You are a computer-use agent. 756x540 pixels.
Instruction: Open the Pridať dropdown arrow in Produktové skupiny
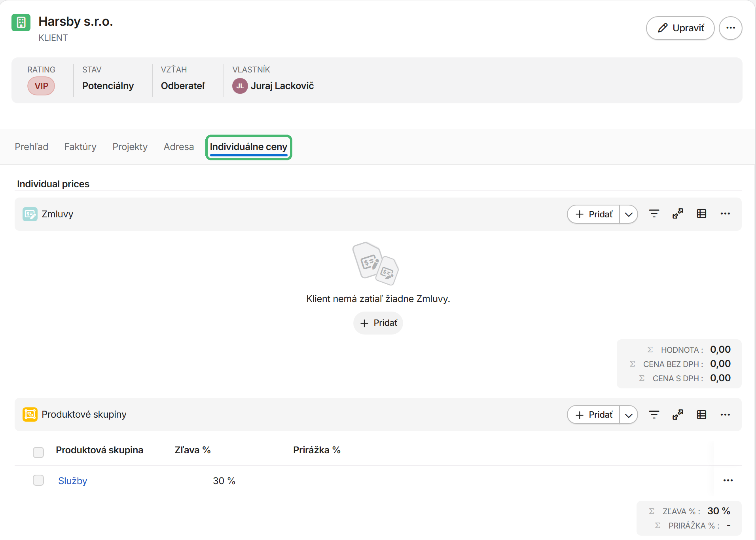629,415
